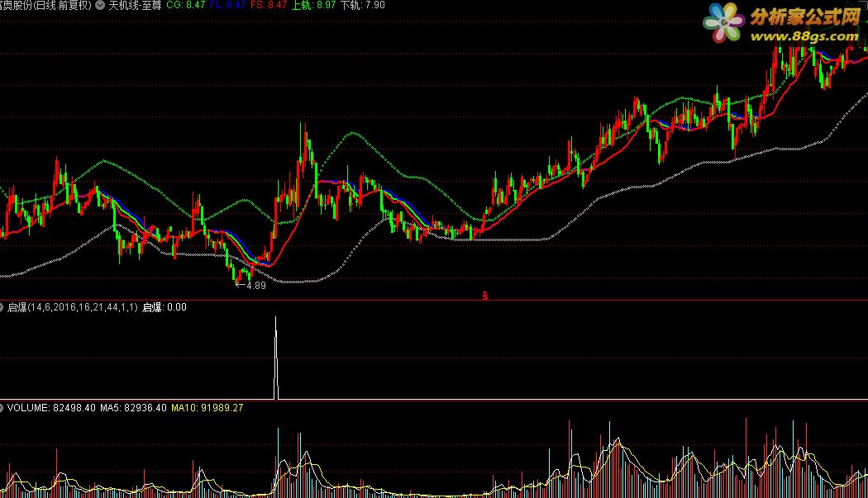
Task: Click the 下轨: 7.90 lower band label
Action: [x=363, y=5]
